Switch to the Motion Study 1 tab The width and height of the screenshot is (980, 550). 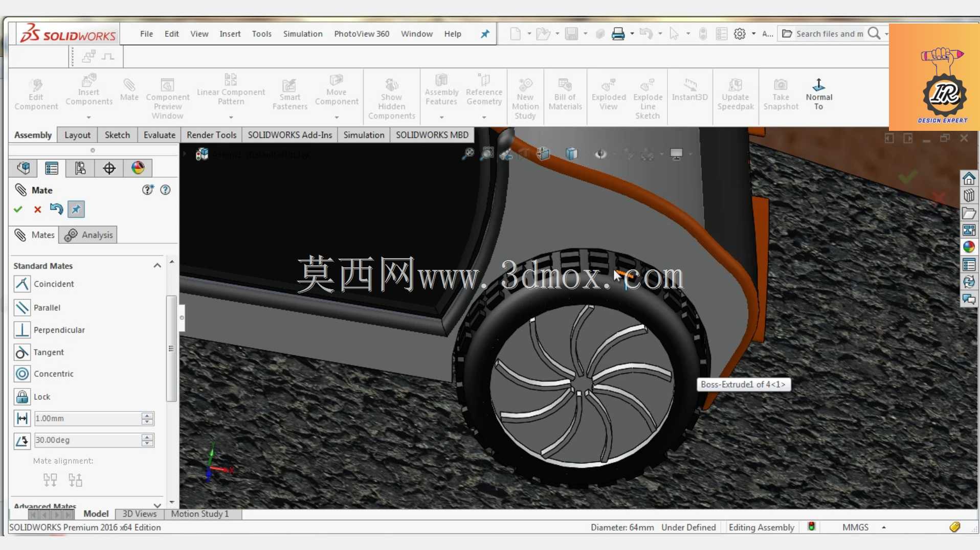click(200, 514)
